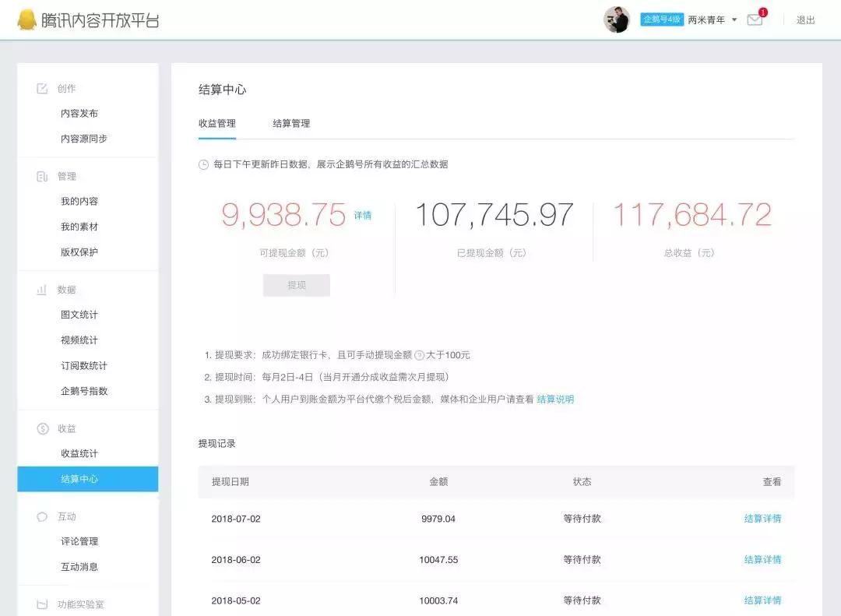Image resolution: width=841 pixels, height=616 pixels.
Task: Open 收益统计 in the sidebar
Action: tap(79, 453)
